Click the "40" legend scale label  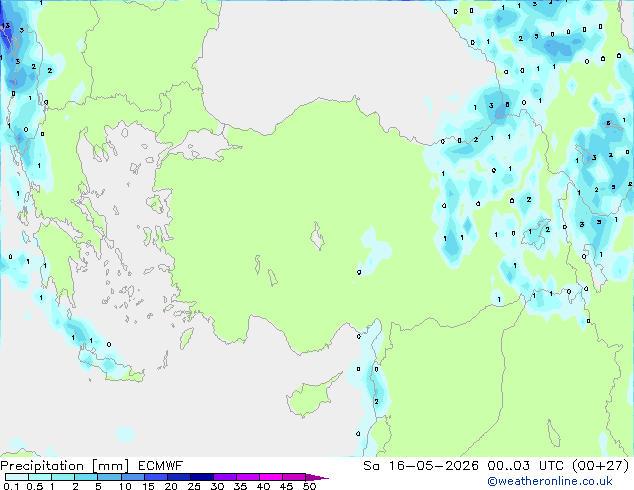tap(263, 486)
